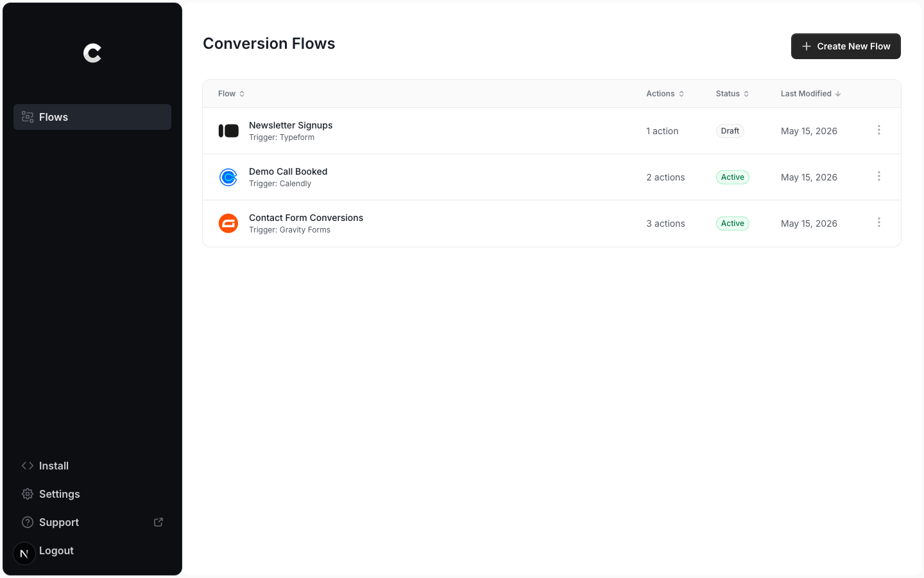Open the Flows sidebar item

(92, 117)
